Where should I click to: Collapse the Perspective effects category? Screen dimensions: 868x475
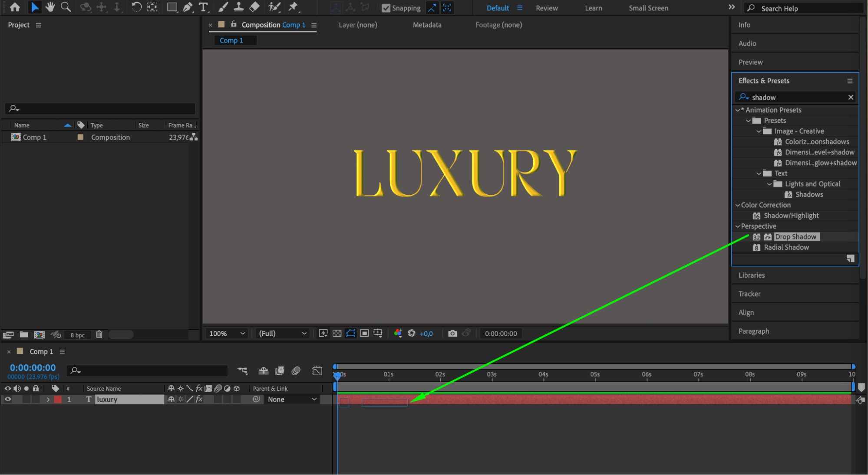pos(737,226)
